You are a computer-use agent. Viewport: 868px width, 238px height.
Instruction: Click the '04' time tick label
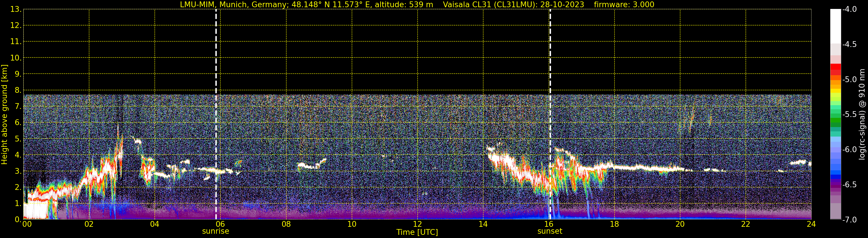155,224
